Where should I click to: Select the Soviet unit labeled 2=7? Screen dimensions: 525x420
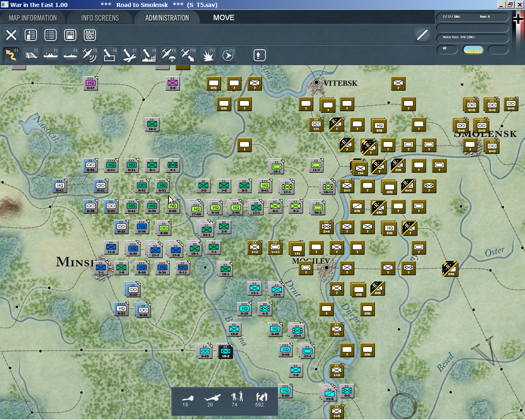point(347,186)
